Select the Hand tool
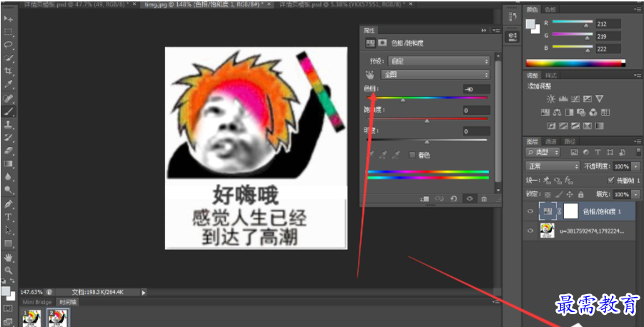The height and width of the screenshot is (327, 644). point(8,258)
